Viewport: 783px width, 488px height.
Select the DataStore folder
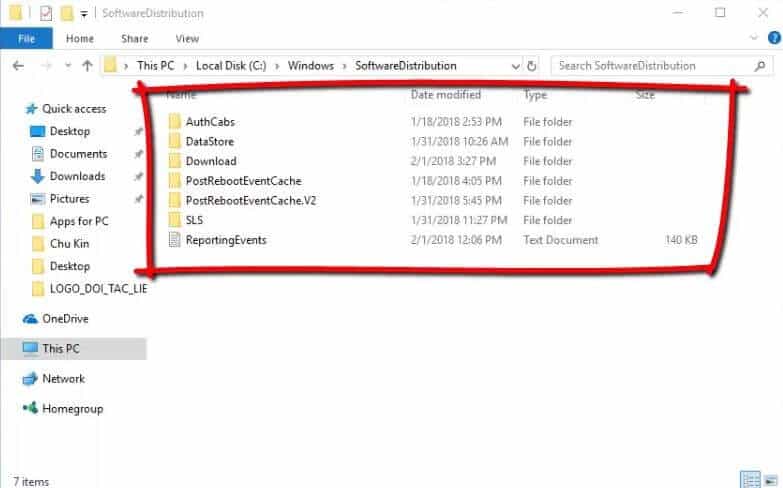click(x=209, y=141)
